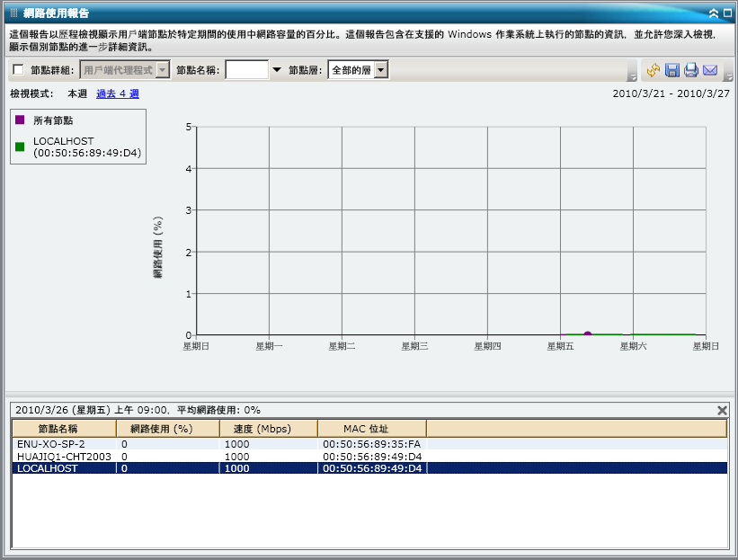The width and height of the screenshot is (738, 560).
Task: Print the network usage report
Action: click(x=689, y=70)
